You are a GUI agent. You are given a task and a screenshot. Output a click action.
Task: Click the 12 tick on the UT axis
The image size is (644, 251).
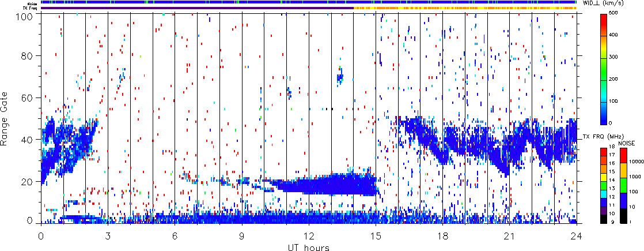coord(309,236)
